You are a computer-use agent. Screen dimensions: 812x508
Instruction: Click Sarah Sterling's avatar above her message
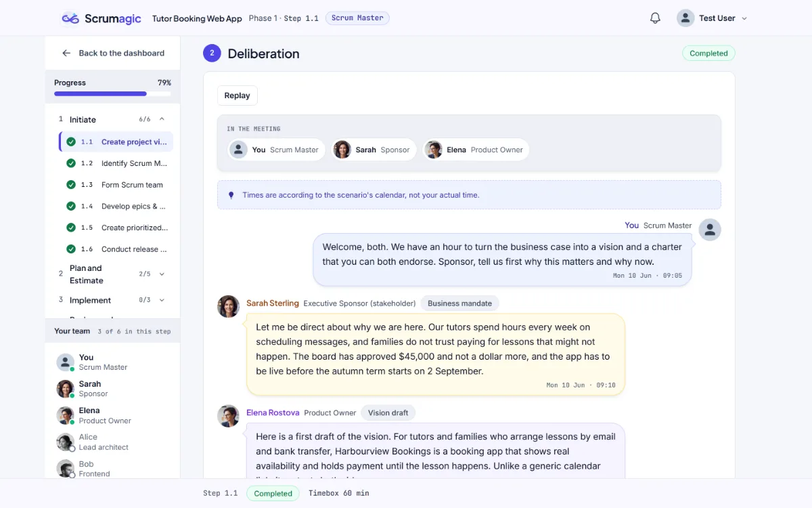point(228,306)
